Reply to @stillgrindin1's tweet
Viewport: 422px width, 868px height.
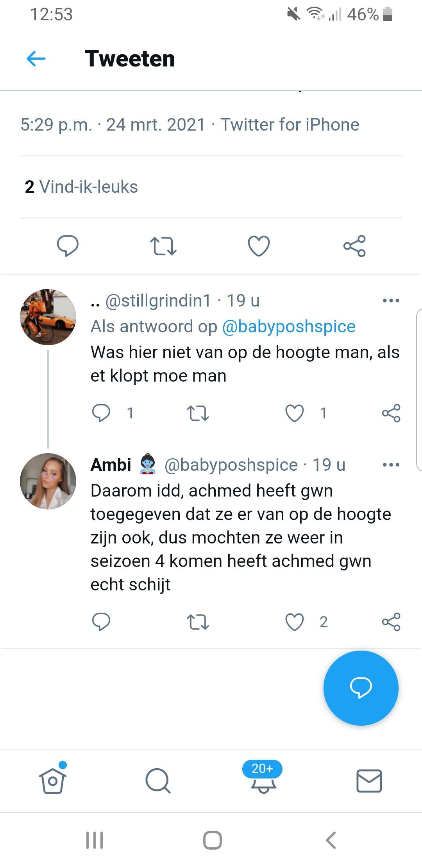[x=101, y=413]
